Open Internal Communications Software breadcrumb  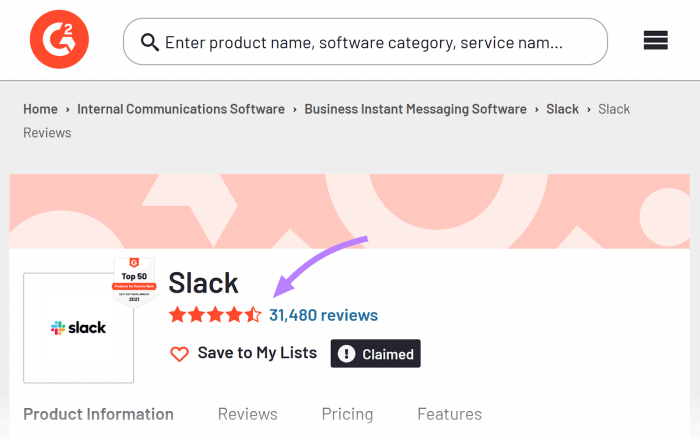(x=181, y=109)
